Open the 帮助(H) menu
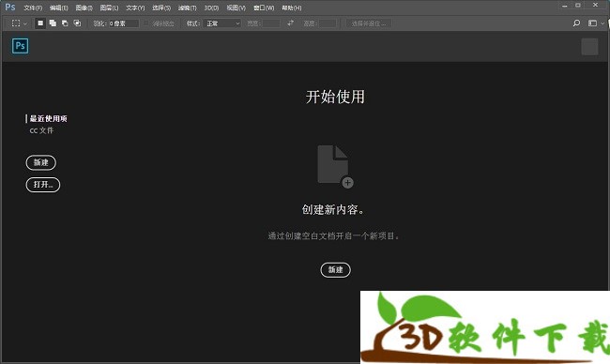Image resolution: width=610 pixels, height=364 pixels. click(x=292, y=8)
